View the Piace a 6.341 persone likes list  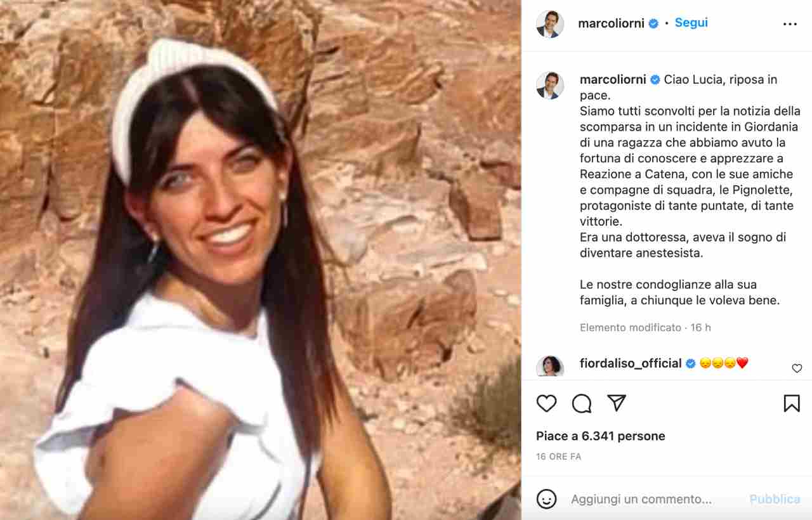pyautogui.click(x=600, y=436)
